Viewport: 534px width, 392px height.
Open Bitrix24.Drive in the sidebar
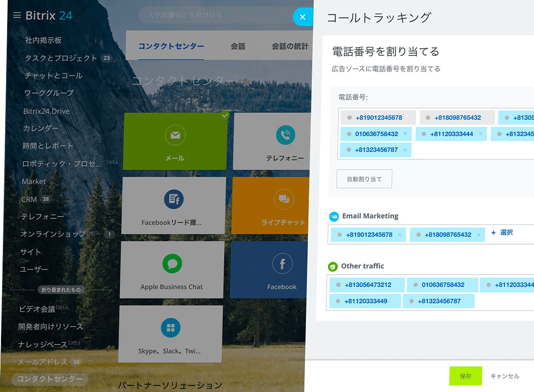(x=46, y=111)
